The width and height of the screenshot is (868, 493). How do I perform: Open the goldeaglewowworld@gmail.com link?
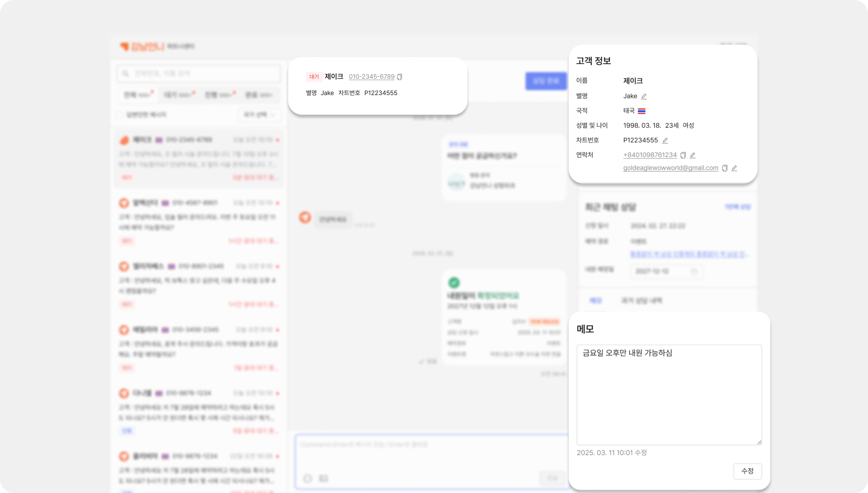click(x=671, y=168)
